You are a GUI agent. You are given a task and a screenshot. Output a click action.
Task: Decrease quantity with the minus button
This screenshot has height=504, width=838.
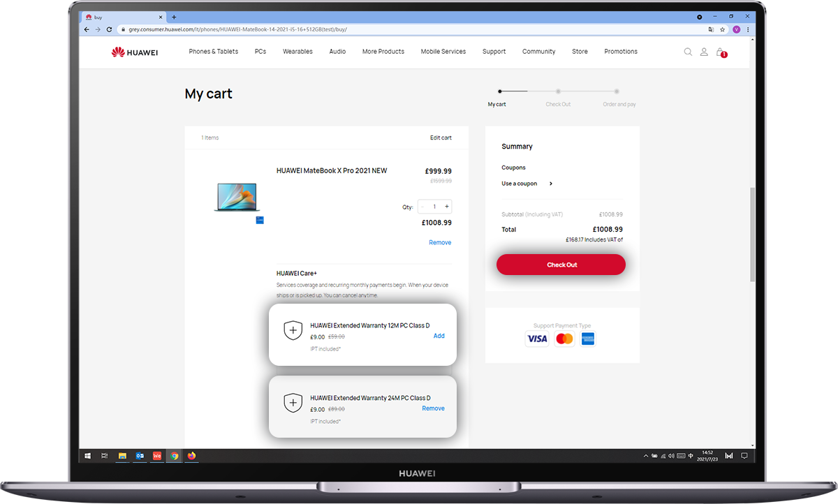click(422, 207)
